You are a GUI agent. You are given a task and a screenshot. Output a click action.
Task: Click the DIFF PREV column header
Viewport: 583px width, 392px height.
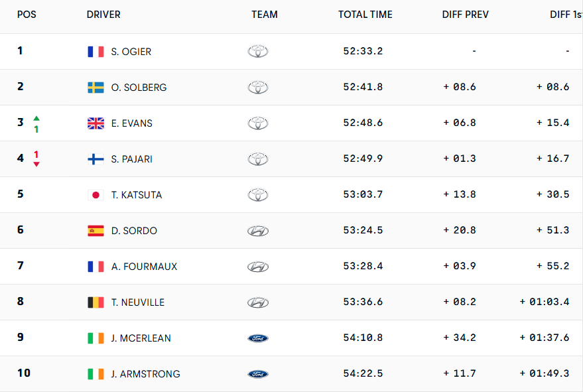465,15
